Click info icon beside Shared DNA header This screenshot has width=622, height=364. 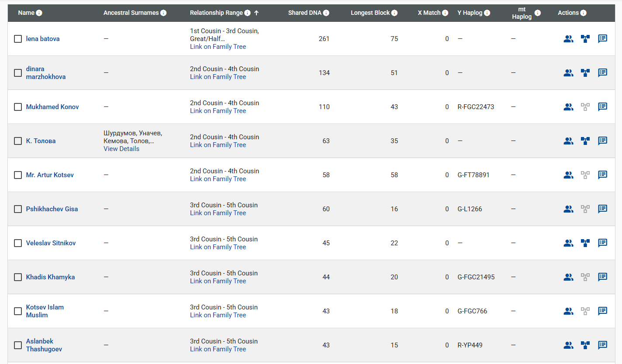coord(326,13)
